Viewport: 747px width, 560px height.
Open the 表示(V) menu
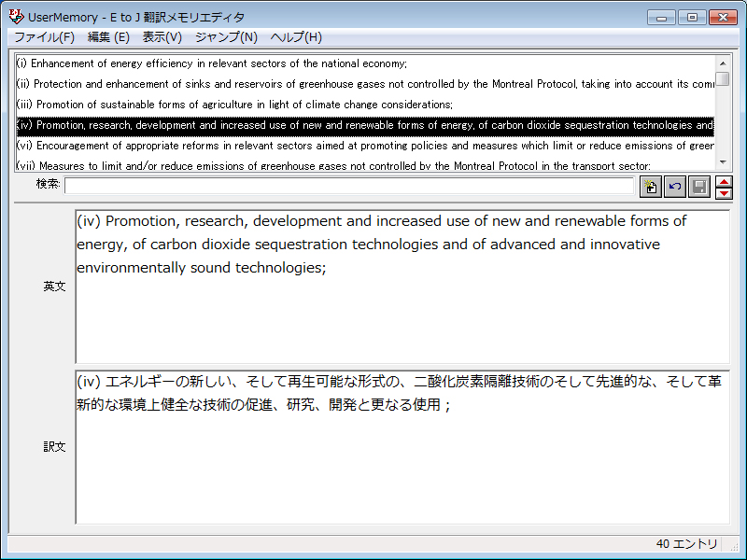pyautogui.click(x=162, y=37)
